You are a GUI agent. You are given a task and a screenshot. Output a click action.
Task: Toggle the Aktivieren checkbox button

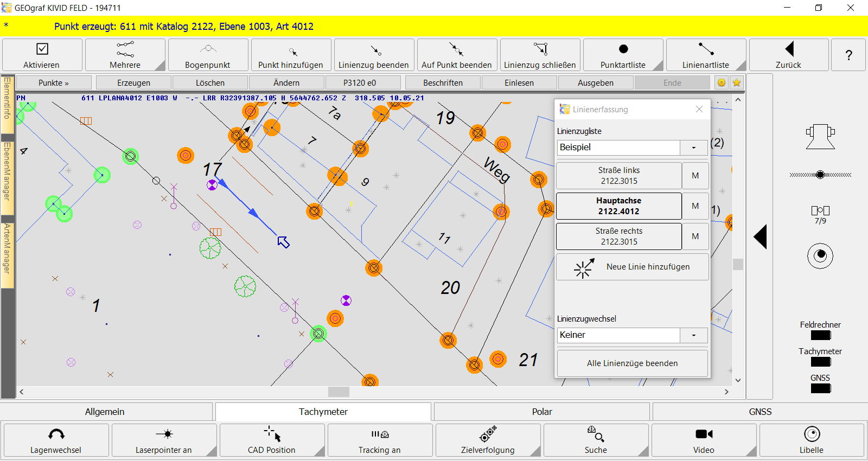click(42, 55)
